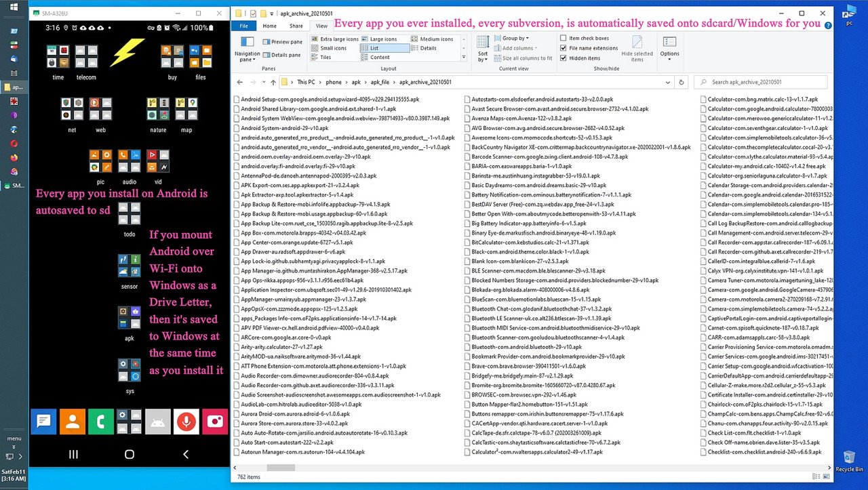Toggle the Preview pane in Explorer ribbon
Viewport: 868px width, 490px height.
[282, 42]
